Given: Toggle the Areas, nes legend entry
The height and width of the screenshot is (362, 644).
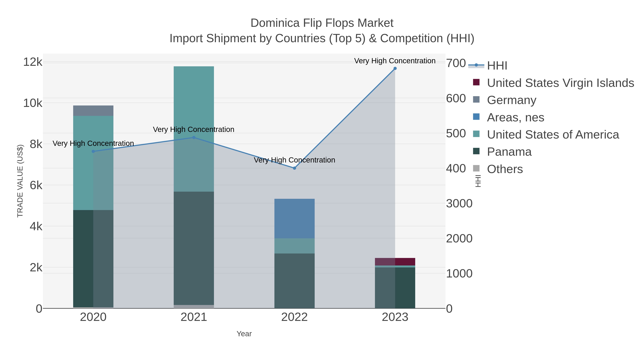Looking at the screenshot, I should (509, 117).
